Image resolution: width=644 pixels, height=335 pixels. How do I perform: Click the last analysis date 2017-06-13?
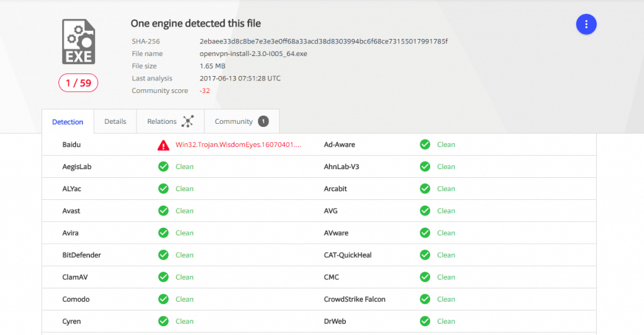pyautogui.click(x=240, y=79)
